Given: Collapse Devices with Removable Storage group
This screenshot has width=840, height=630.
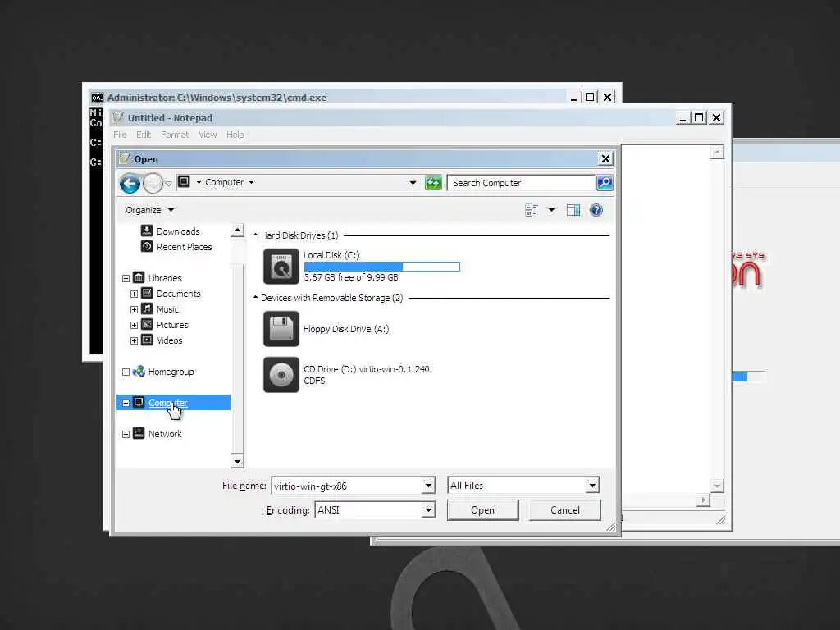Looking at the screenshot, I should click(256, 297).
